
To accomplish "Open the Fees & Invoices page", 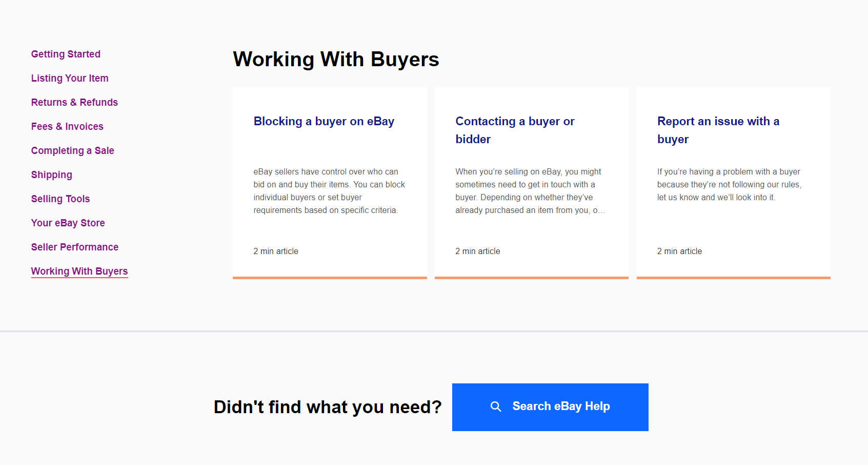I will 67,126.
